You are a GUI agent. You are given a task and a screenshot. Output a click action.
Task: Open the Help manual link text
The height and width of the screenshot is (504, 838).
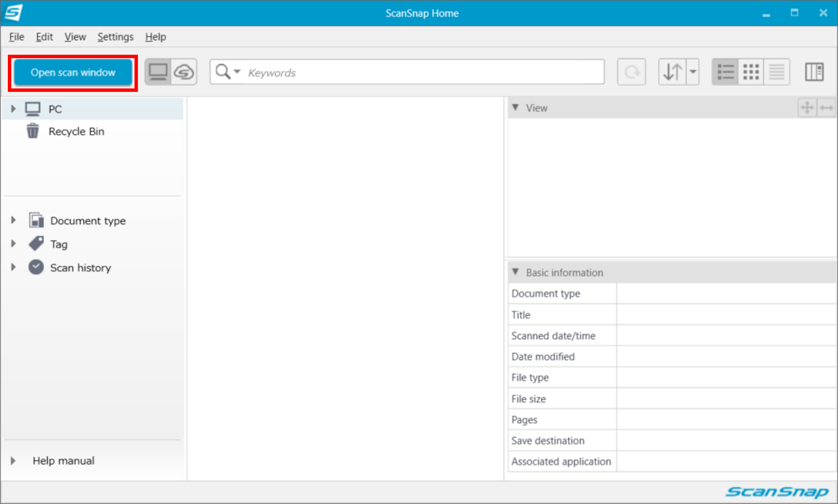pos(64,461)
